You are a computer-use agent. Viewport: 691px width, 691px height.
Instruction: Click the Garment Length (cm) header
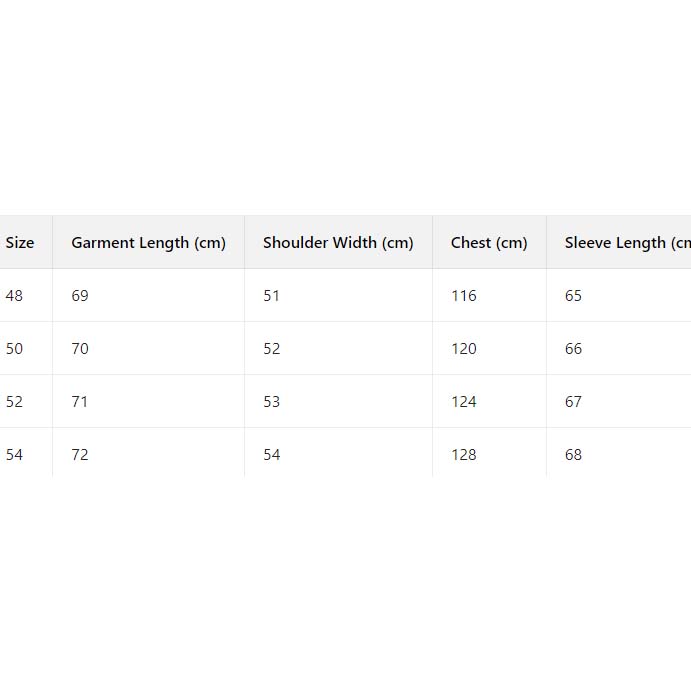coord(148,243)
